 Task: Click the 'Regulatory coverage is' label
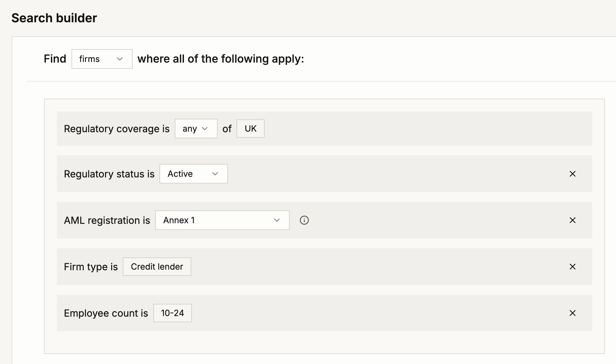point(116,129)
